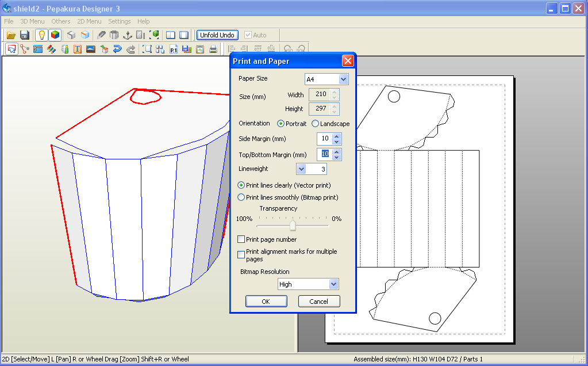Click the gray cylinder model icon

click(x=114, y=35)
